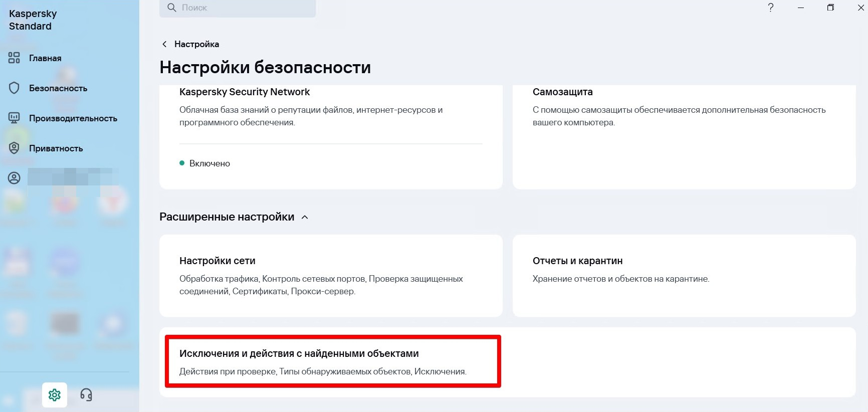The width and height of the screenshot is (868, 412).
Task: Open the Самозащита settings card
Action: 684,137
